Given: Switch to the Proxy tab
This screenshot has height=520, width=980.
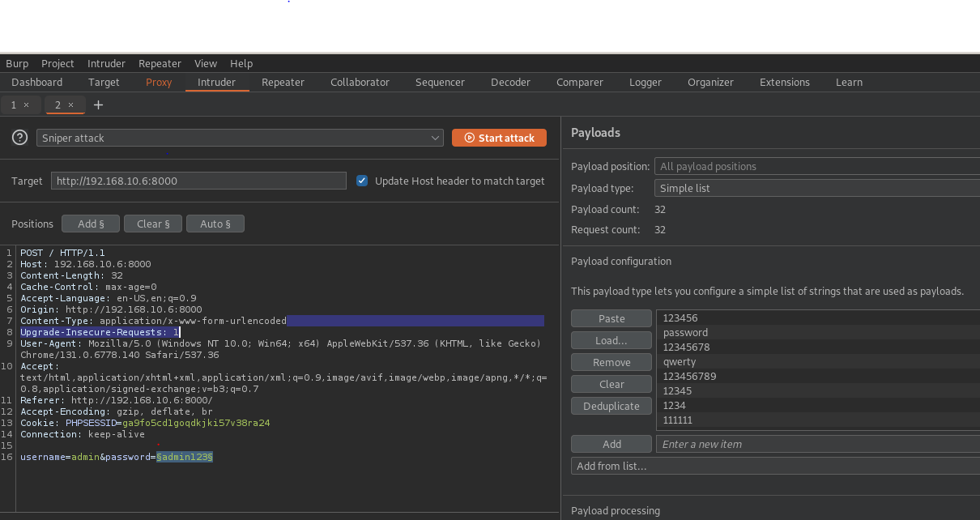Looking at the screenshot, I should click(159, 82).
